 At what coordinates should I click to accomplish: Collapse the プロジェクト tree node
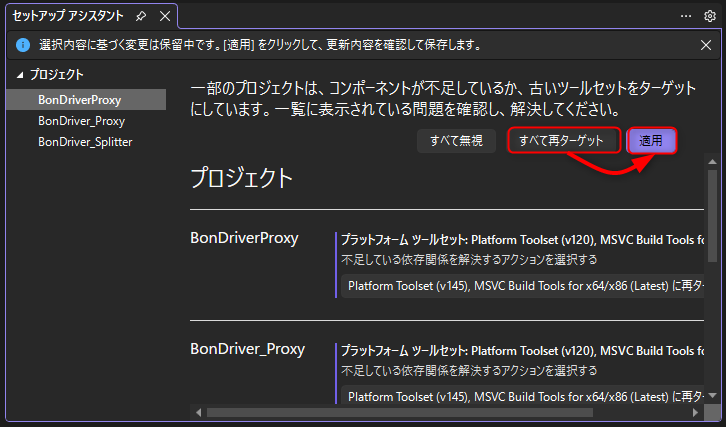[19, 75]
